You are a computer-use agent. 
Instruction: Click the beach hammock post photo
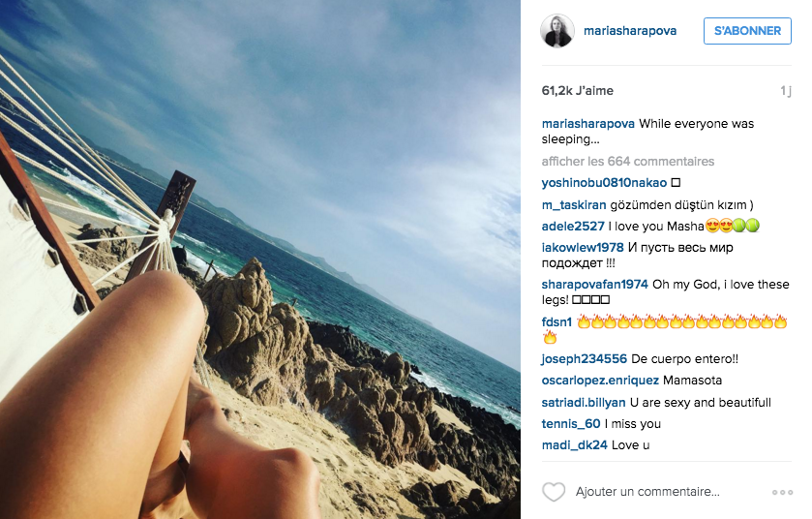pos(260,259)
